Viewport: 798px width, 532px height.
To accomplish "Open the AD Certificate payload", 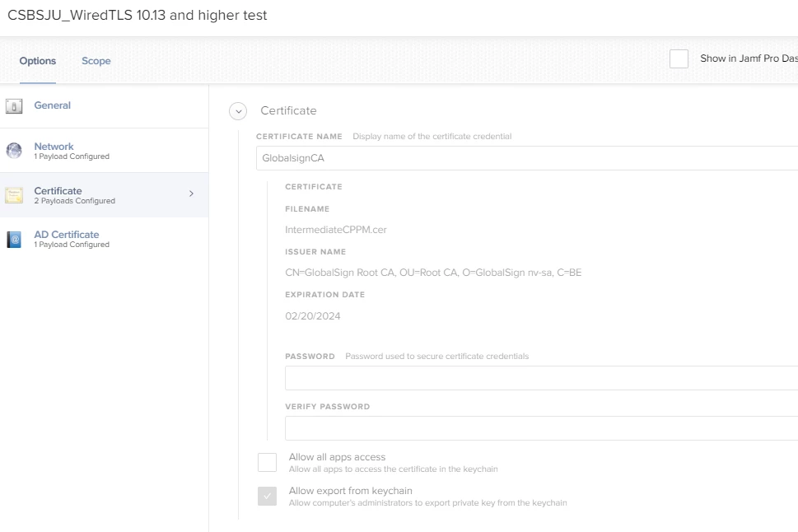I will pyautogui.click(x=67, y=235).
